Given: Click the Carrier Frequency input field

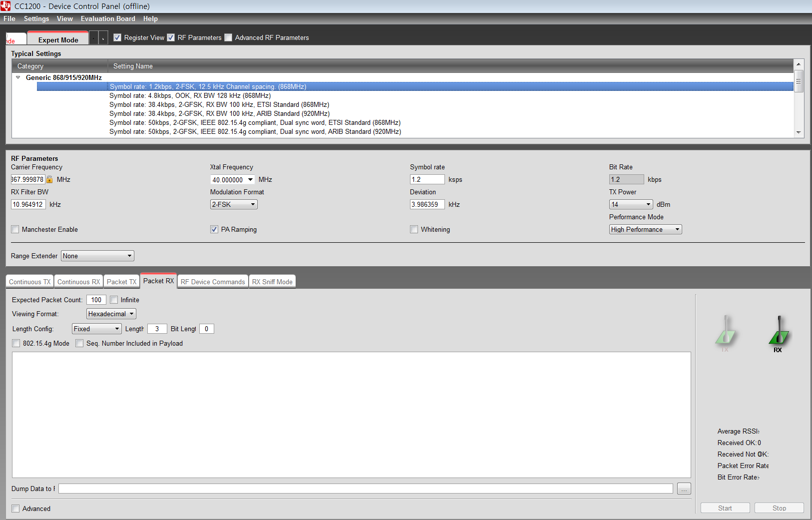Looking at the screenshot, I should (28, 179).
